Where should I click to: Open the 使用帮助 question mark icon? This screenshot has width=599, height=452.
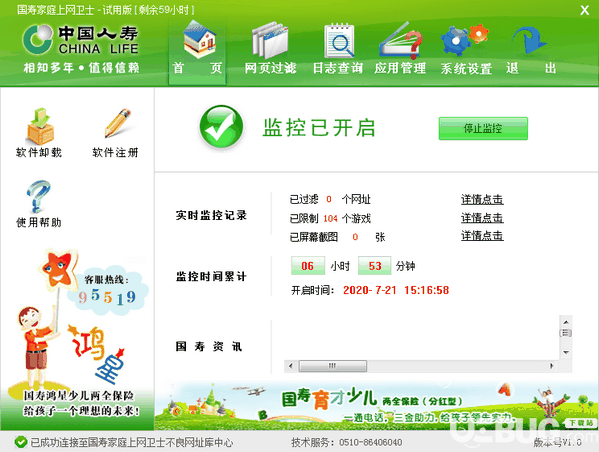(39, 196)
